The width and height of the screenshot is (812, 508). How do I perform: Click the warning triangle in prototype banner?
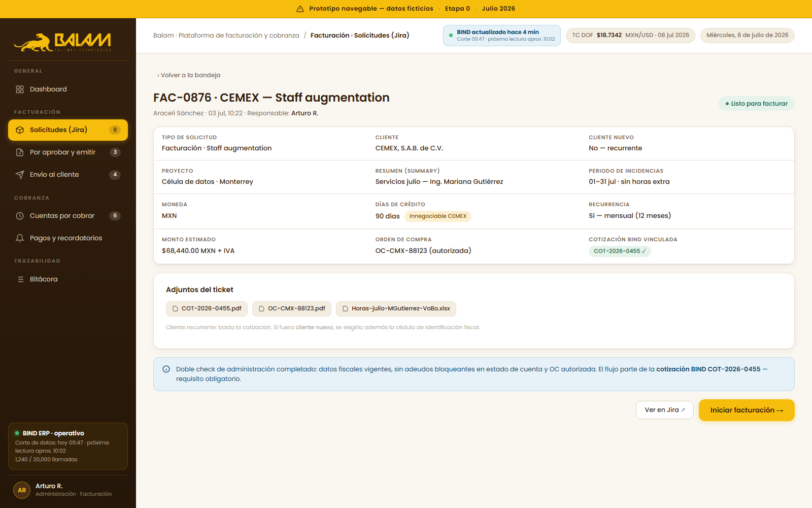click(x=300, y=9)
